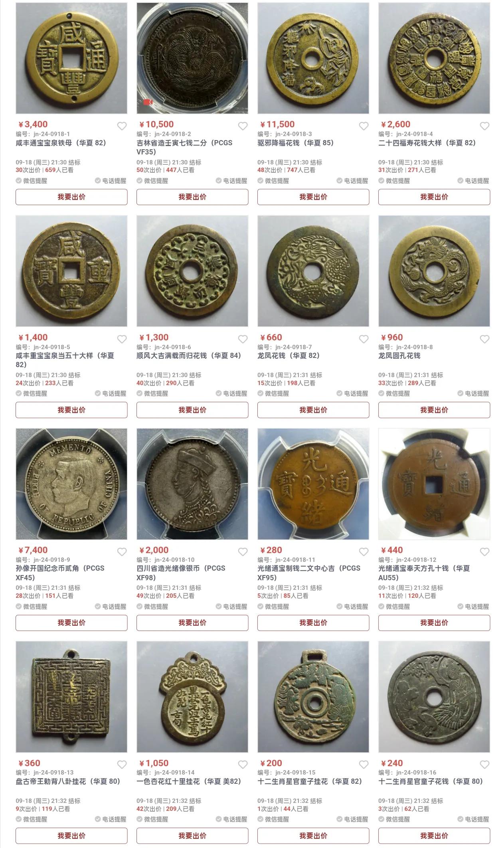Toggle 微信提醒 for 四川省造光绪像银币
The width and height of the screenshot is (504, 848).
click(152, 607)
